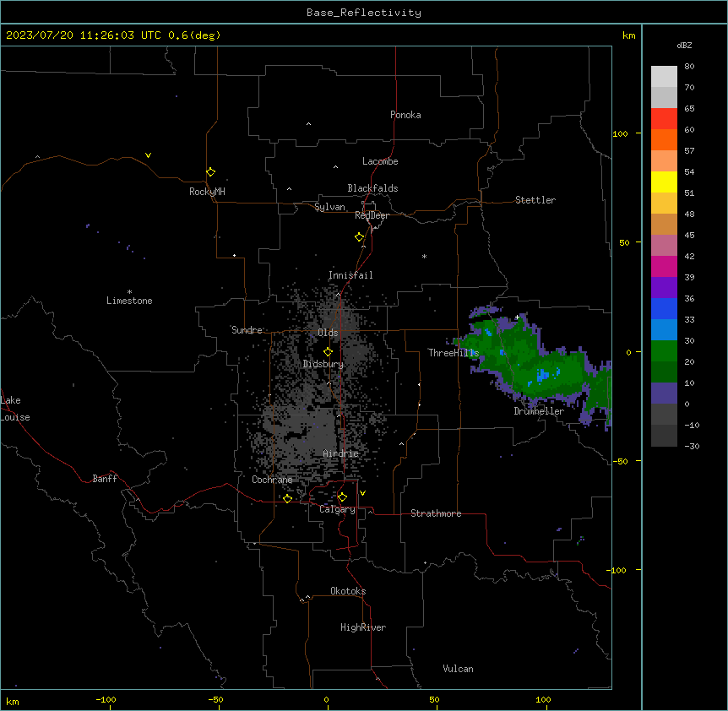Click the Okotoks town label
Viewport: 728px width, 711px height.
coord(348,591)
